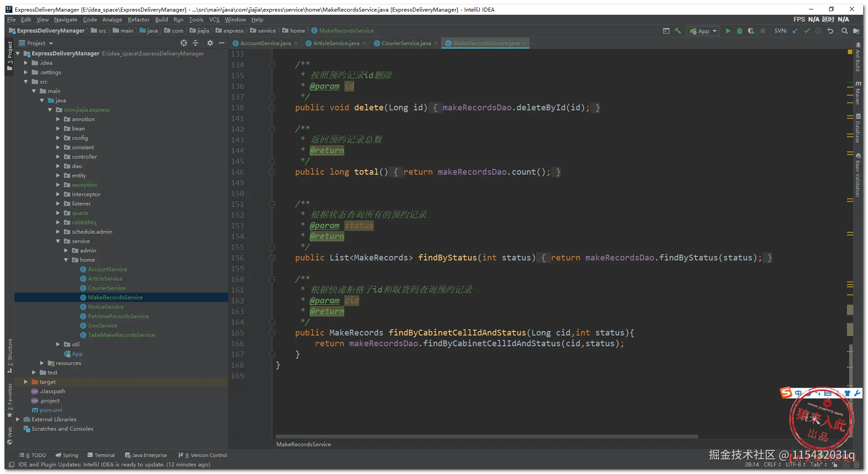Start debugging with the bug icon

click(x=740, y=31)
